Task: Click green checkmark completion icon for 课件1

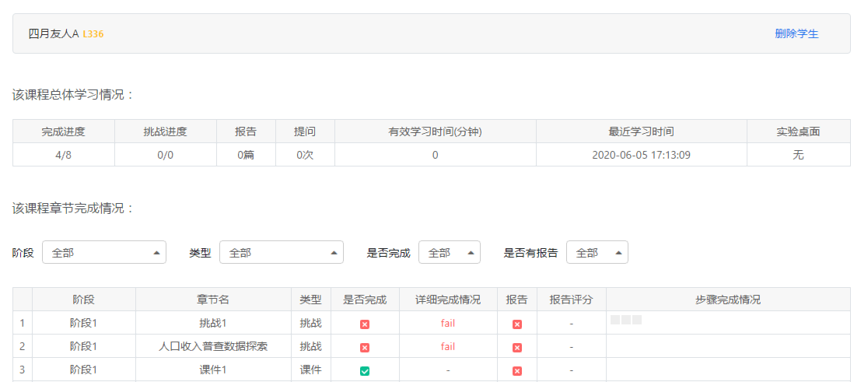Action: (365, 370)
